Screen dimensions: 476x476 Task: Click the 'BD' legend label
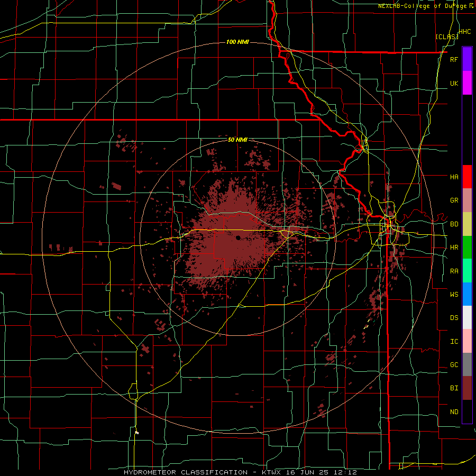coord(454,224)
